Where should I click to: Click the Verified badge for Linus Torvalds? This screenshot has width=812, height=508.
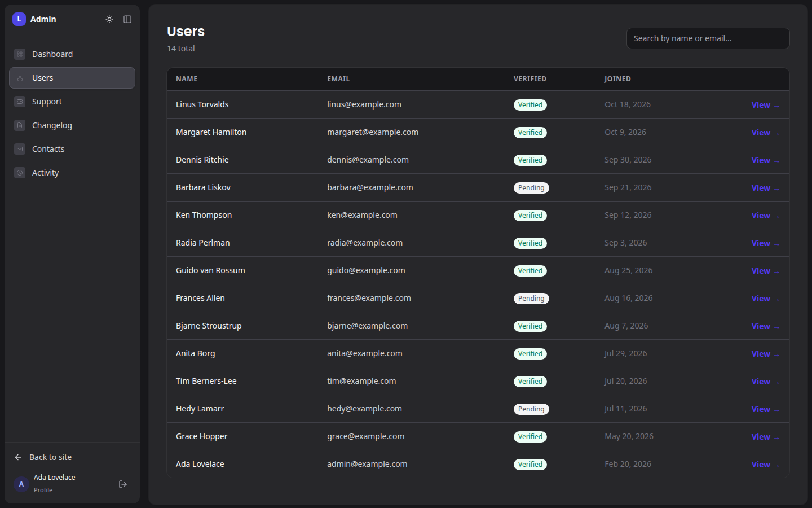point(530,105)
